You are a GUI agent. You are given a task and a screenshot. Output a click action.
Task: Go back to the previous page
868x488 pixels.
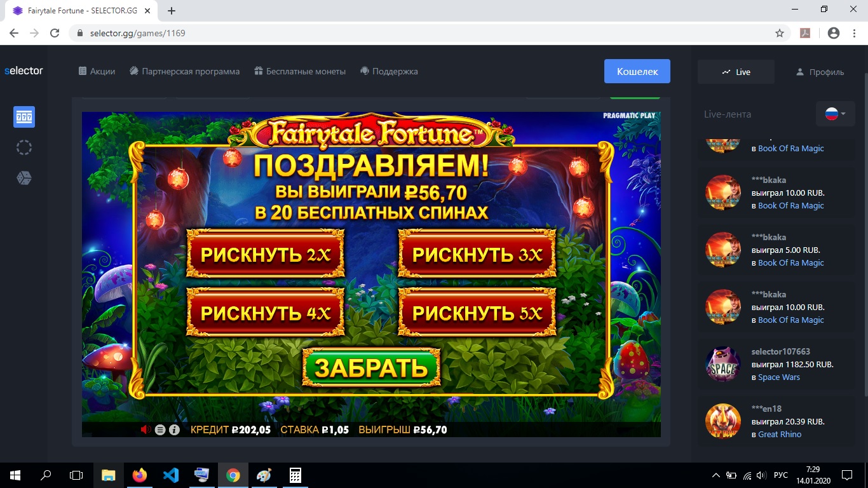click(x=14, y=33)
